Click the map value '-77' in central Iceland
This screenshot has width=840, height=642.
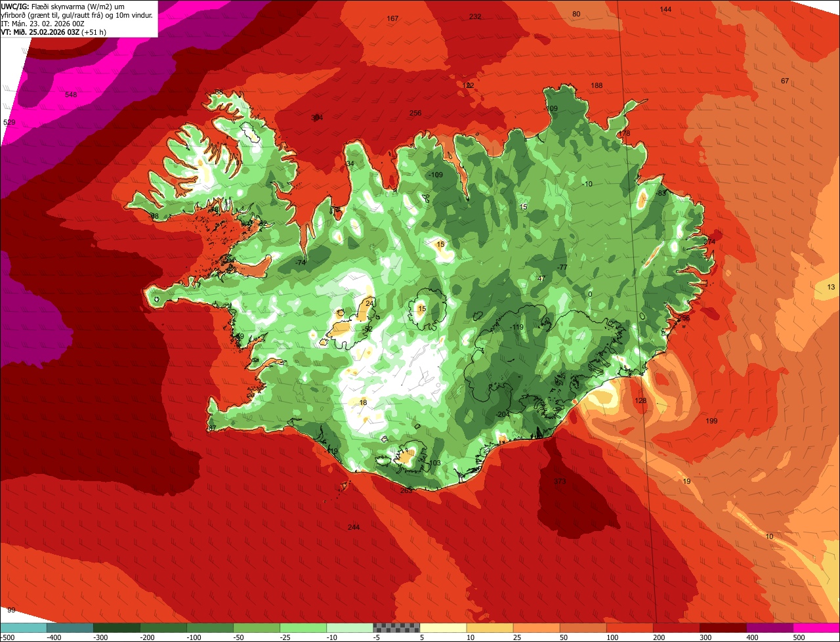[x=562, y=267]
